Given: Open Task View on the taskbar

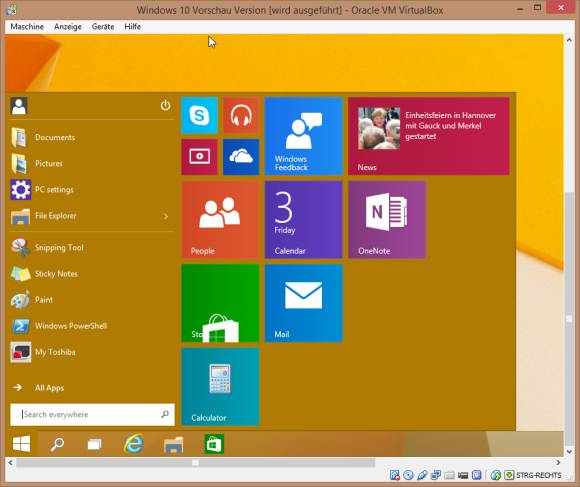Looking at the screenshot, I should (95, 444).
